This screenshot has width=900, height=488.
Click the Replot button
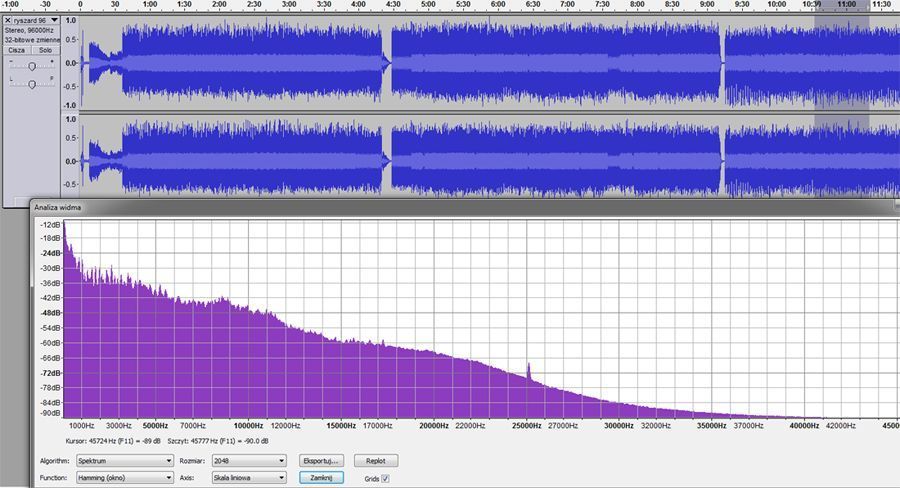tap(376, 460)
